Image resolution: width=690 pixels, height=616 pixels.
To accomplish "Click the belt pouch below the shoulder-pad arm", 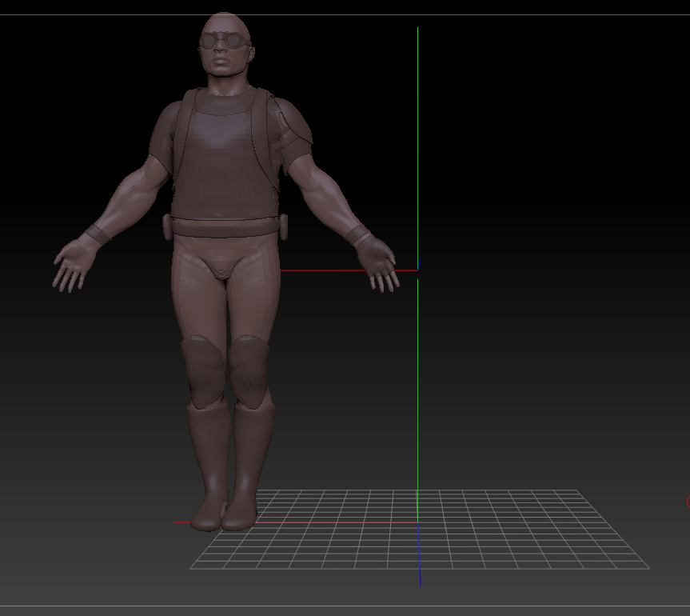I will tap(283, 226).
